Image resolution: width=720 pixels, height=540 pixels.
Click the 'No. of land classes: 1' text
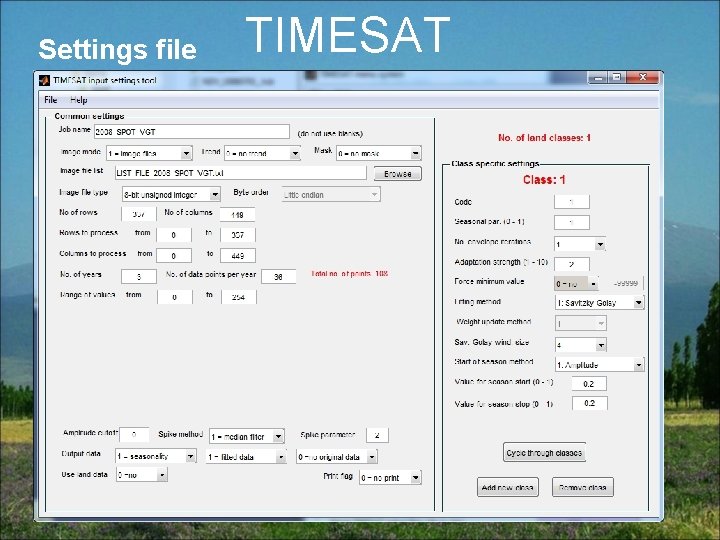click(544, 138)
